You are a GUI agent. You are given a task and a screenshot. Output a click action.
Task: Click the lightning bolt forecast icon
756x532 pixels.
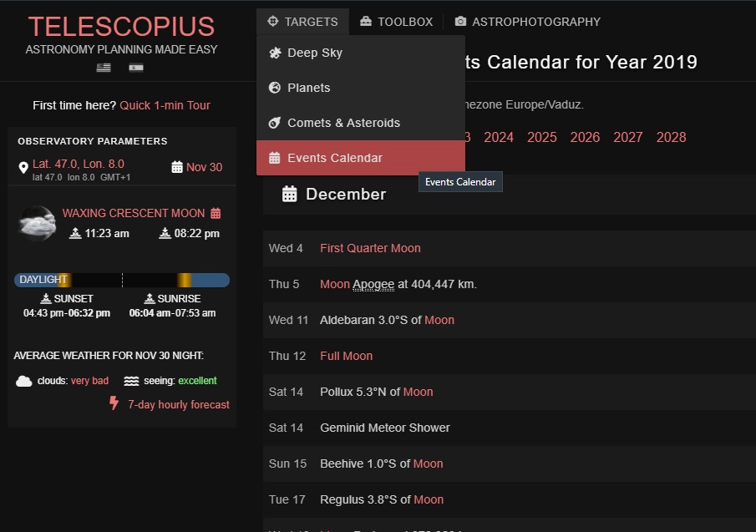click(x=114, y=404)
